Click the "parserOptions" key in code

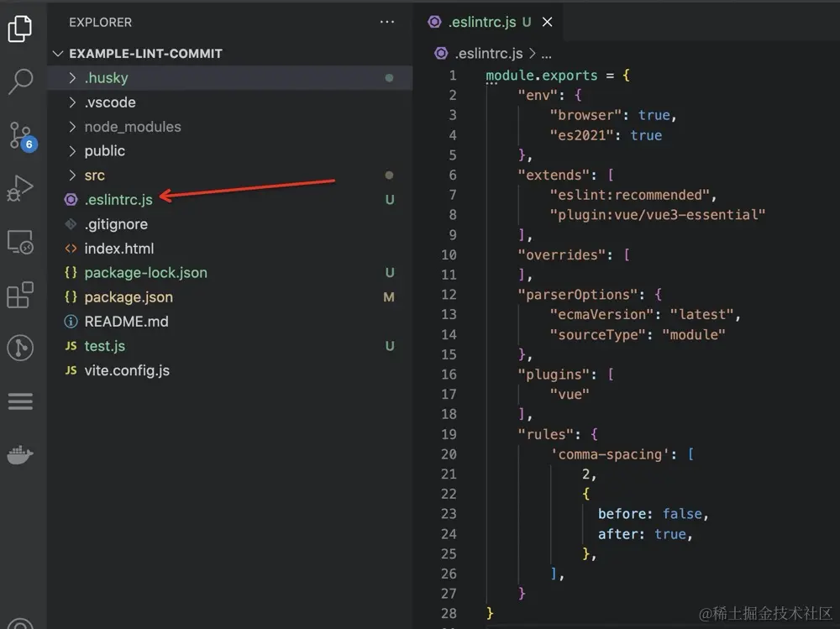pos(578,295)
